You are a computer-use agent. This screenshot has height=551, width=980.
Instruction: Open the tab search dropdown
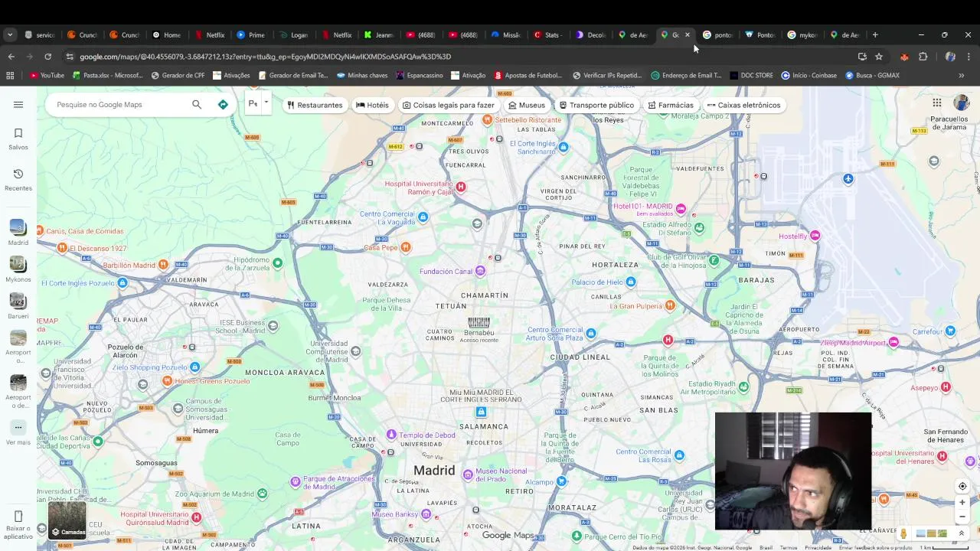coord(10,34)
